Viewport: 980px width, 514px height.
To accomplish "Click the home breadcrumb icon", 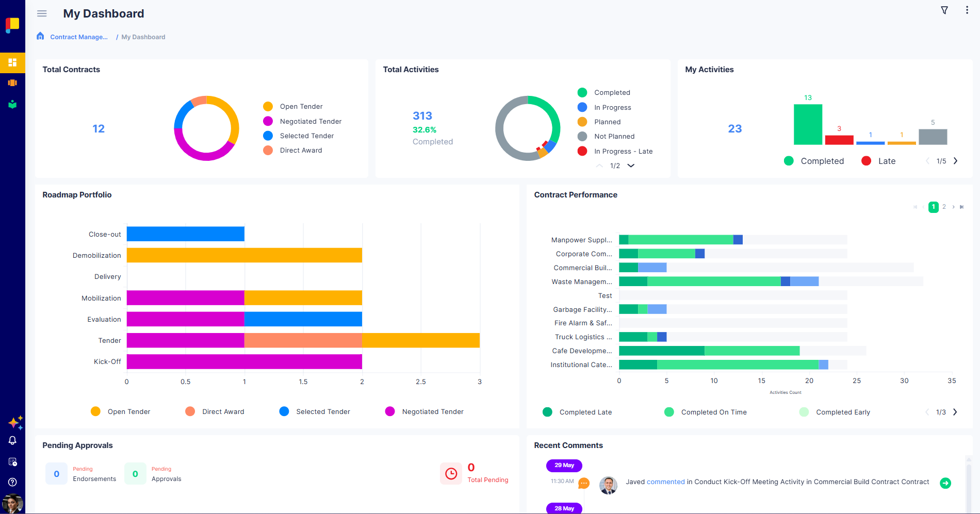I will click(40, 36).
